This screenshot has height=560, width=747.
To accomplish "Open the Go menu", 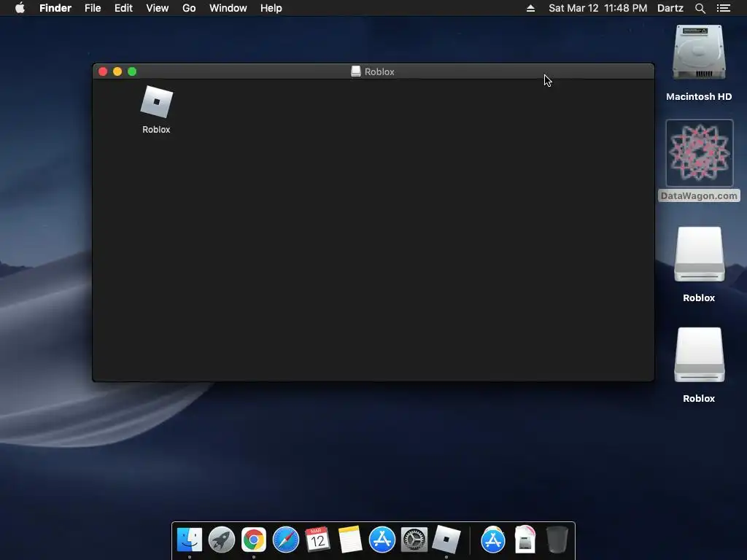I will click(189, 8).
